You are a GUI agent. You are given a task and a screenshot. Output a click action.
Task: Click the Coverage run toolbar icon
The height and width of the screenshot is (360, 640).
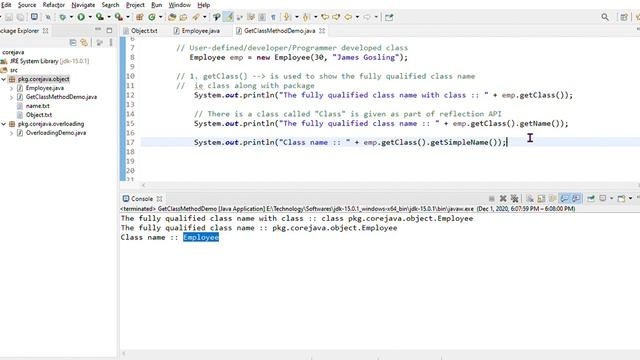tap(100, 17)
